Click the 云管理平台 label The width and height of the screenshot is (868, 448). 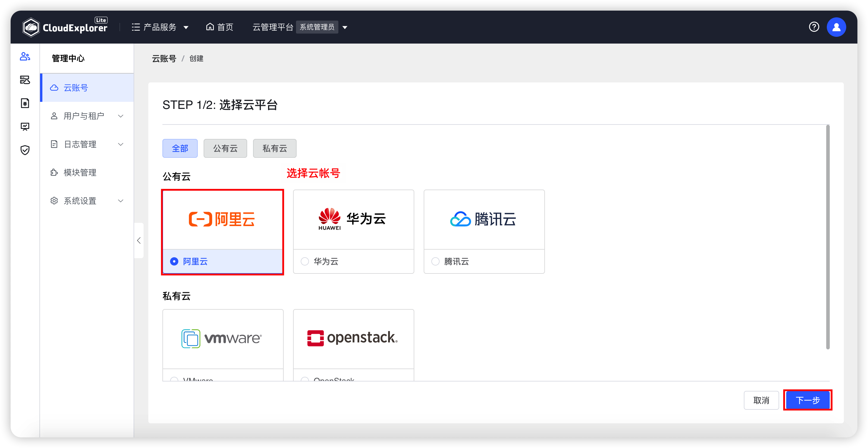[x=272, y=27]
